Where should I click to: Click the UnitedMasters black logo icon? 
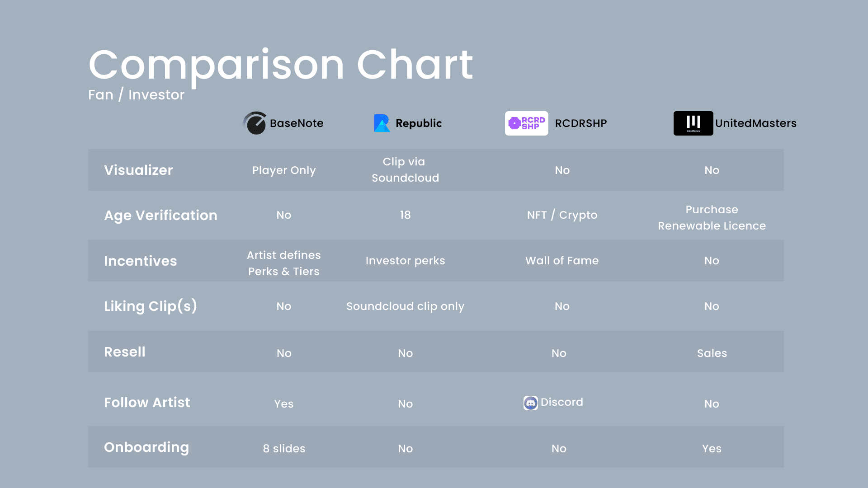coord(693,123)
